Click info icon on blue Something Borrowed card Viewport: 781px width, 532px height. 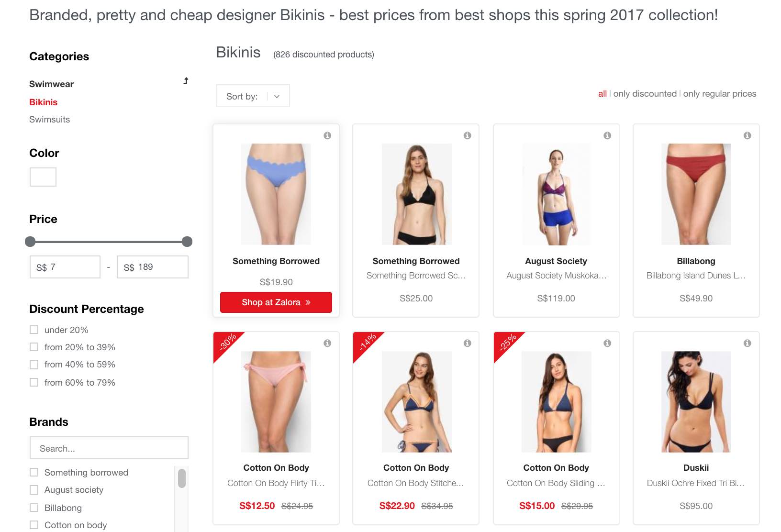click(x=327, y=135)
